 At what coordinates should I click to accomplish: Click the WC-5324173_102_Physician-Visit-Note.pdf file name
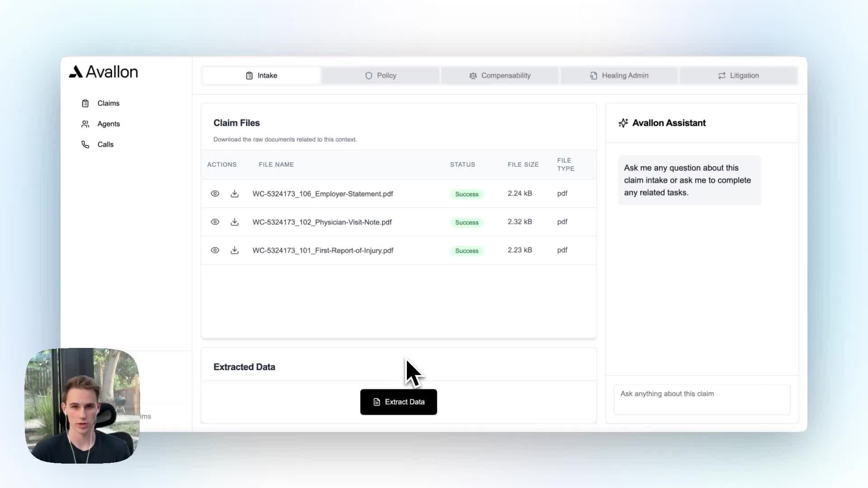322,222
